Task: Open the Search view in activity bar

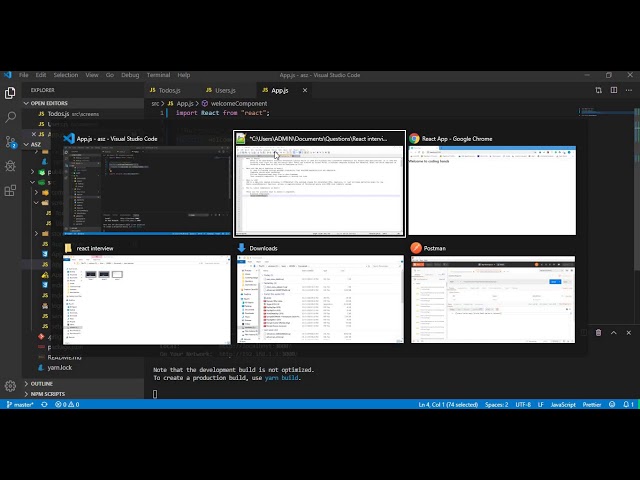Action: click(10, 117)
